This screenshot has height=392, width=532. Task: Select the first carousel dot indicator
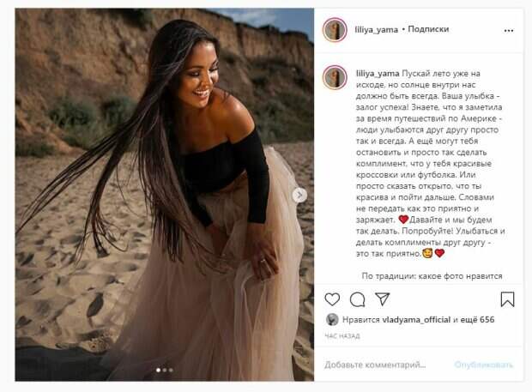point(158,370)
